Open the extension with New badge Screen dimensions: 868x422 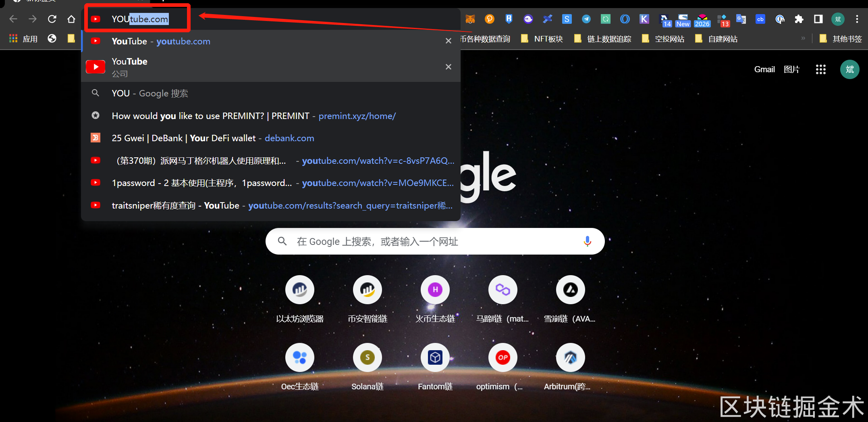pos(683,20)
